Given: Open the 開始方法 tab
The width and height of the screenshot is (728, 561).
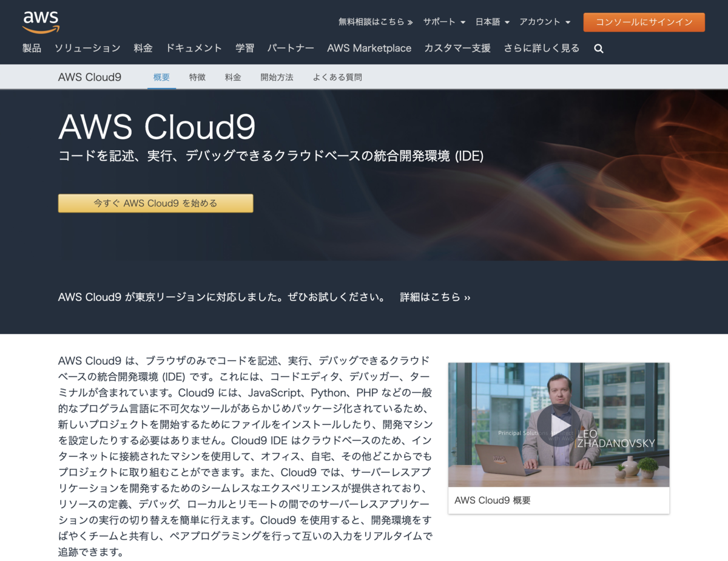Looking at the screenshot, I should coord(277,77).
